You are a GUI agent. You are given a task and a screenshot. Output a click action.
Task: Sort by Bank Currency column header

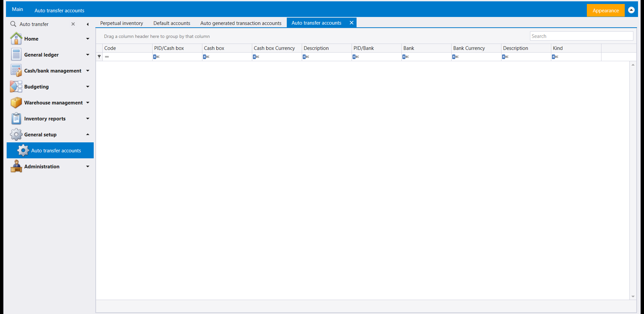point(476,48)
